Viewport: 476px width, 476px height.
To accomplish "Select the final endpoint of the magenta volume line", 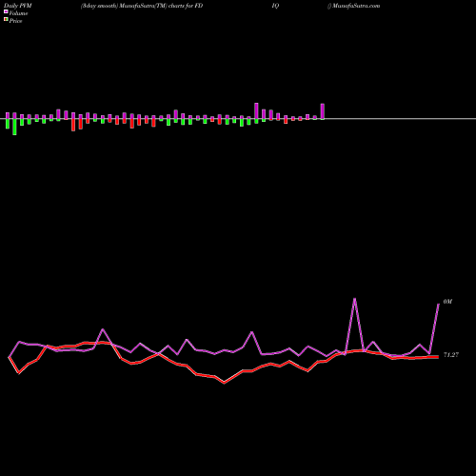I will pyautogui.click(x=439, y=304).
